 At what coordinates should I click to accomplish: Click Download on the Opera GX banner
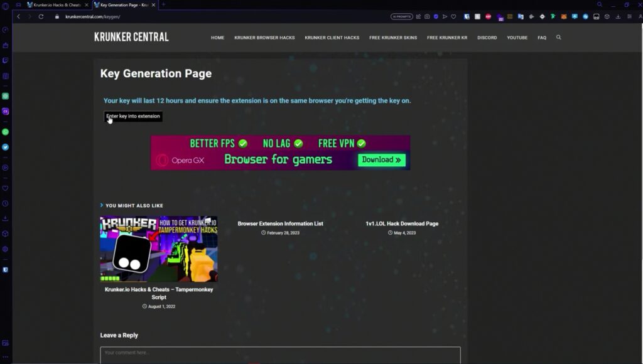tap(382, 160)
